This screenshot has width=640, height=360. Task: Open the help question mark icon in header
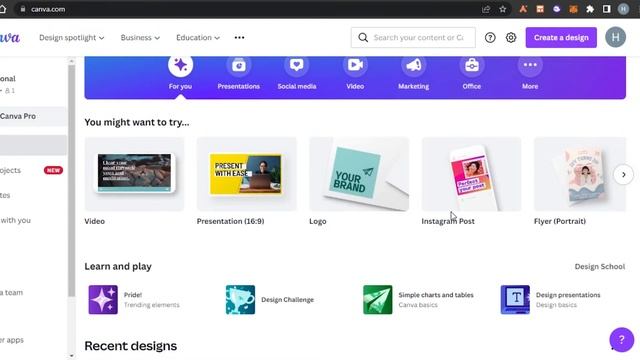[490, 38]
